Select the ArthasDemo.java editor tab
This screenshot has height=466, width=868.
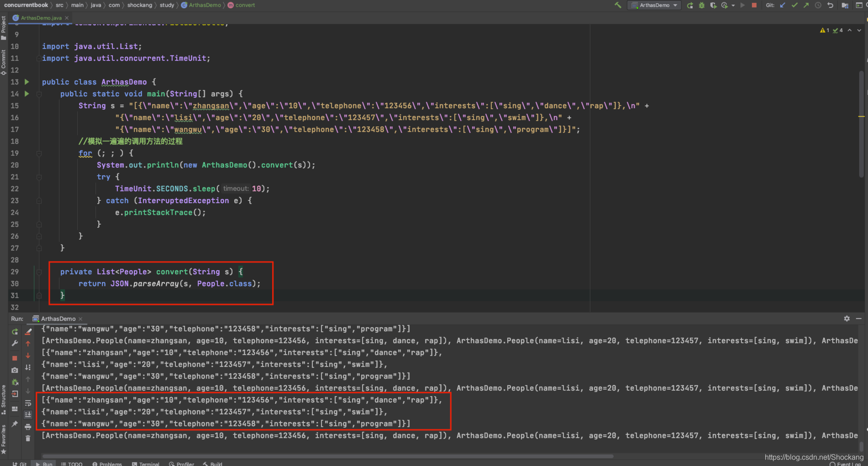tap(41, 18)
